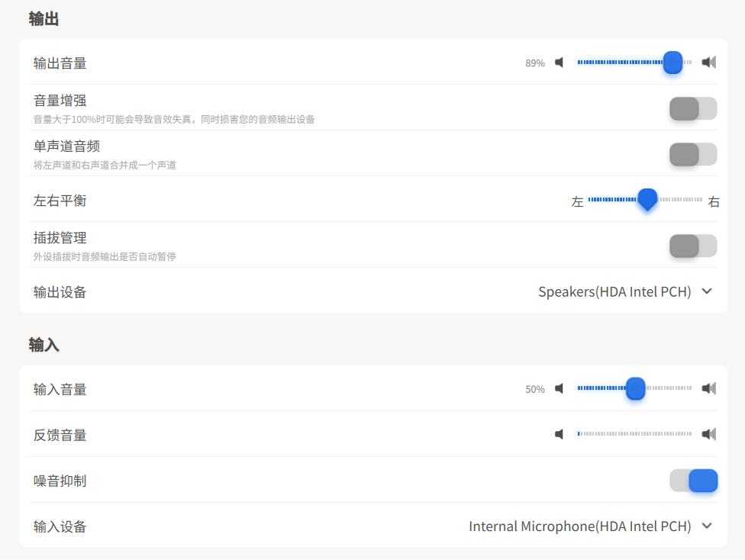Viewport: 745px width, 560px height.
Task: Disable the 噪音抑制 switch
Action: [x=693, y=481]
